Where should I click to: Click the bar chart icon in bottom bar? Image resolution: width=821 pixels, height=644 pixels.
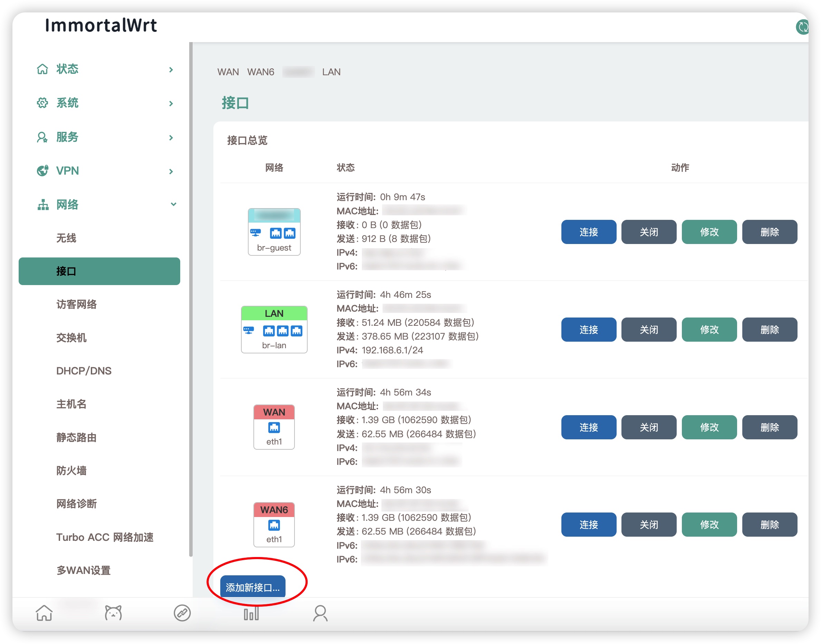click(251, 613)
